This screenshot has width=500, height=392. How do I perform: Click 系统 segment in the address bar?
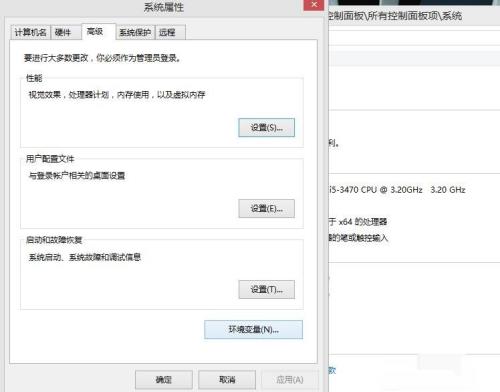pyautogui.click(x=452, y=16)
